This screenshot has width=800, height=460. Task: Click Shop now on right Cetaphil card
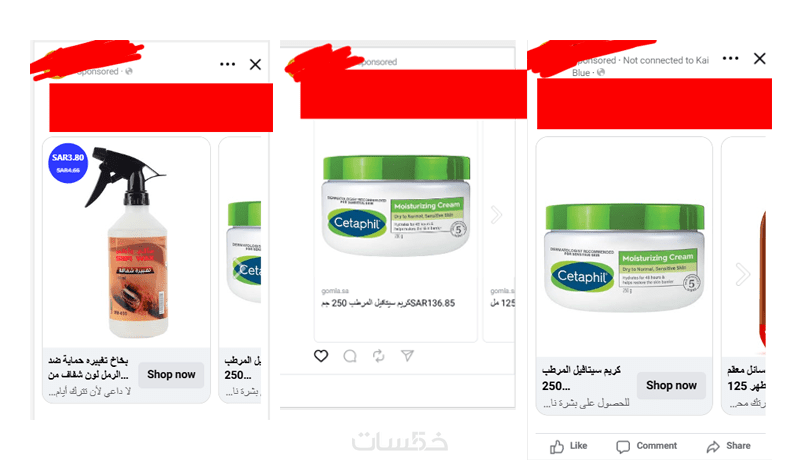[x=671, y=386]
